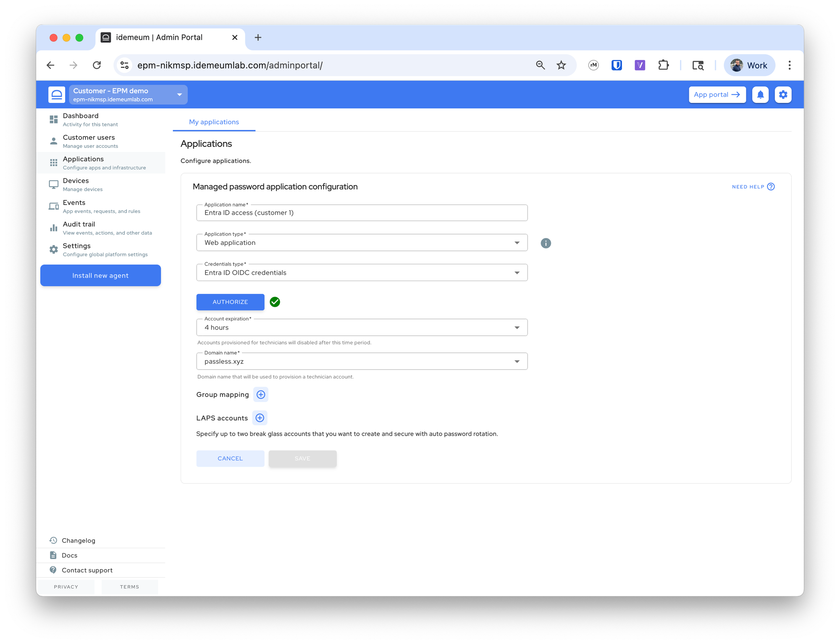Open the Domain name dropdown
This screenshot has height=644, width=840.
click(362, 361)
